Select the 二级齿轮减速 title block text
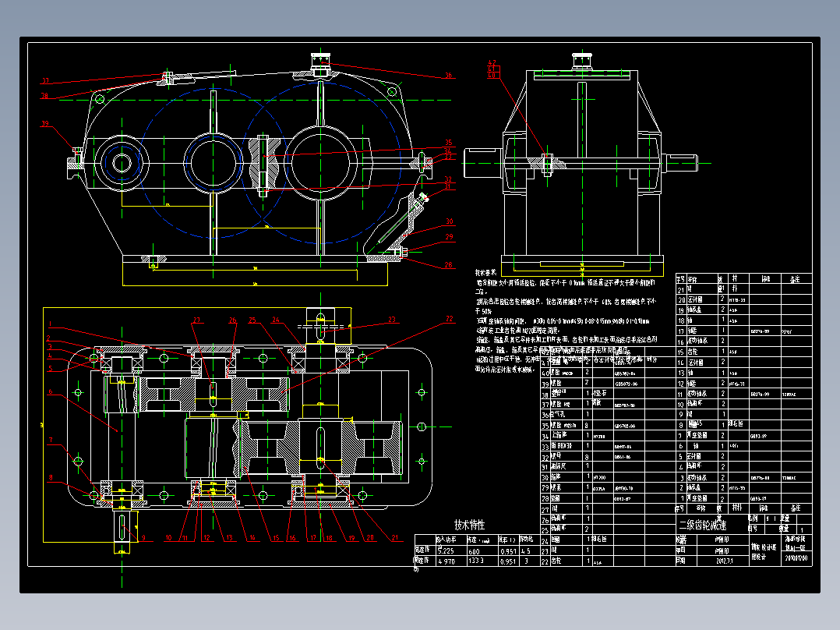 click(x=703, y=526)
